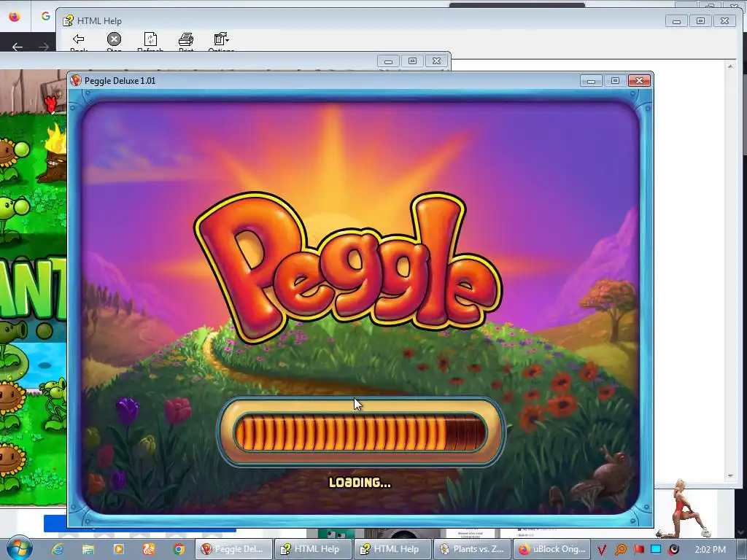Click the round speaker tray icon
Image resolution: width=747 pixels, height=560 pixels.
pos(673,550)
